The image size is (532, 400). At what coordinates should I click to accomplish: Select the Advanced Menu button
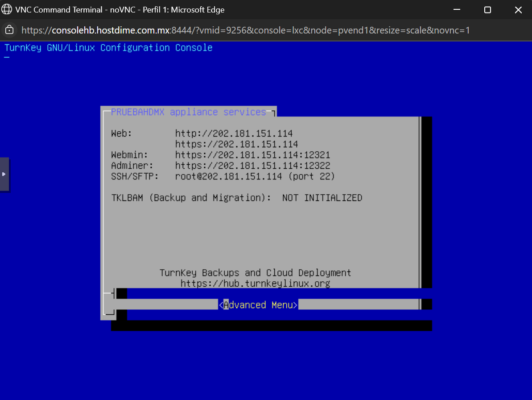click(x=258, y=305)
